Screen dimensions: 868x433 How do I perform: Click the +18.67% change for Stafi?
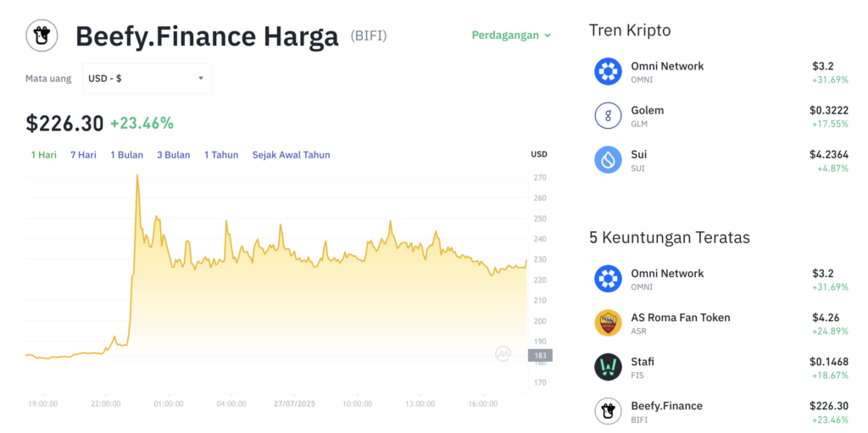tap(831, 375)
